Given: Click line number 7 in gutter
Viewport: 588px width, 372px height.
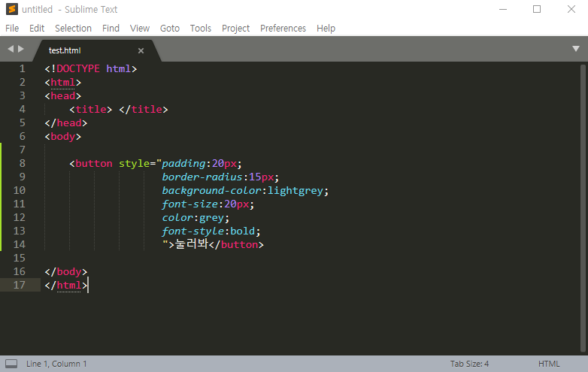Looking at the screenshot, I should [x=22, y=150].
